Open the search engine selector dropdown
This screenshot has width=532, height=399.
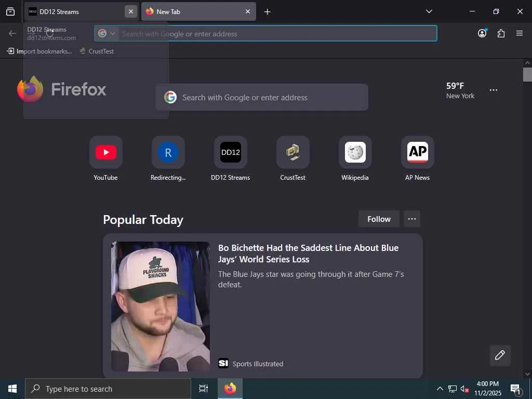(x=107, y=34)
